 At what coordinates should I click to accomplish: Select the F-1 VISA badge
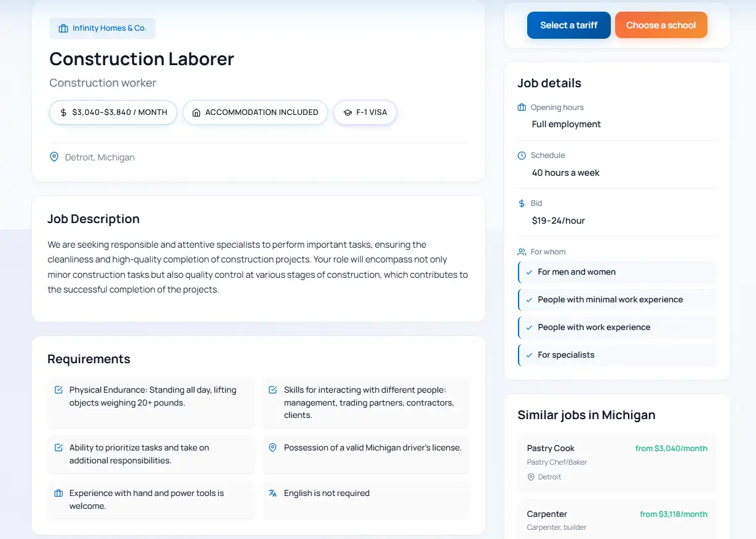(365, 112)
